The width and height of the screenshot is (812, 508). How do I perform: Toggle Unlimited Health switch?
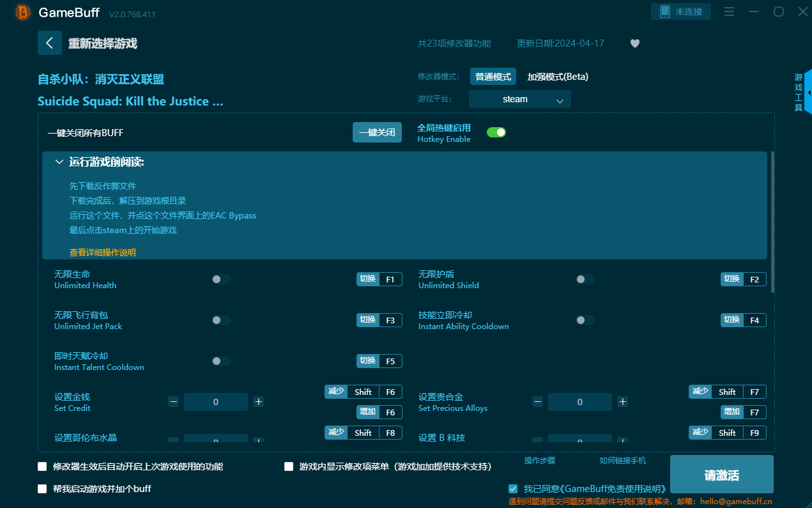click(x=221, y=279)
